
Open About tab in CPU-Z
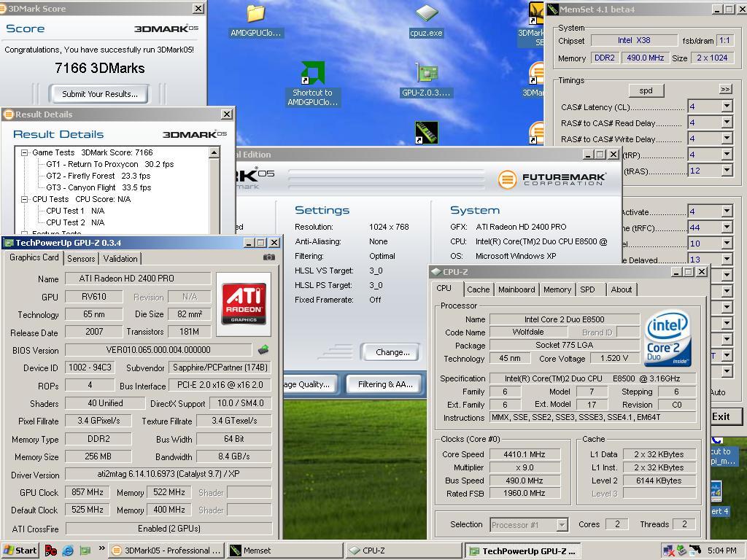622,289
